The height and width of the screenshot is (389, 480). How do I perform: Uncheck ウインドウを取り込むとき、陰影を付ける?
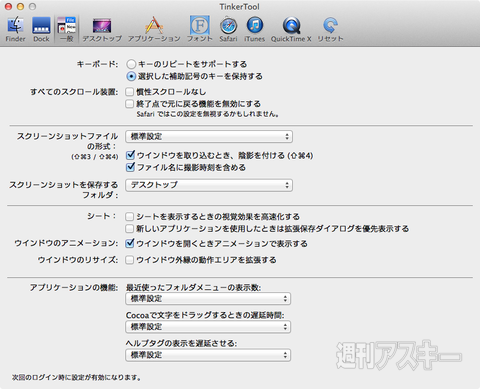tap(130, 155)
